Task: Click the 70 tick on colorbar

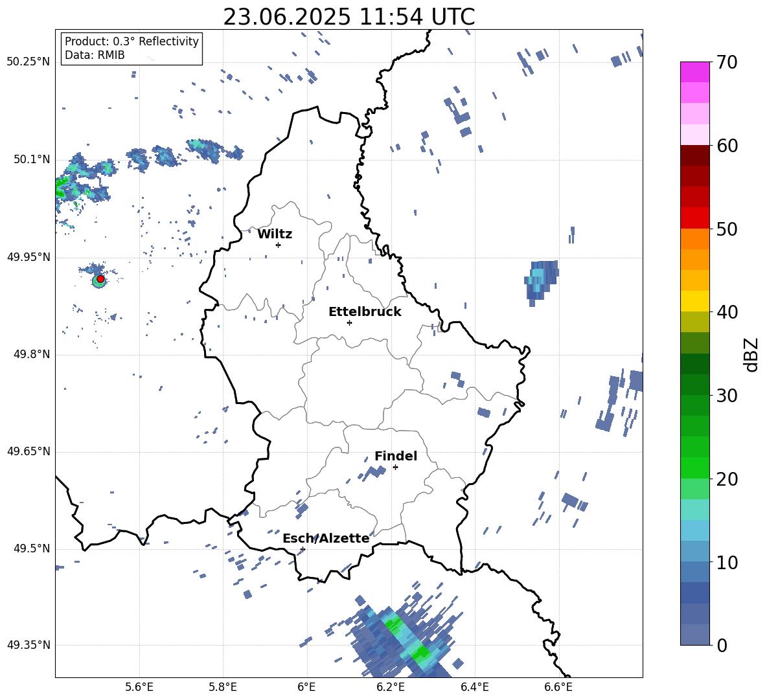Action: coord(727,63)
